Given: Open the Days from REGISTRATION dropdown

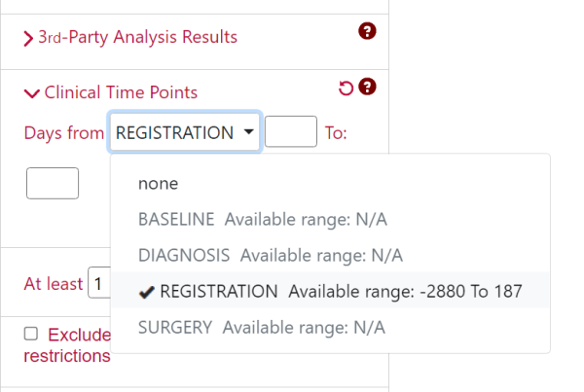Looking at the screenshot, I should pos(185,131).
